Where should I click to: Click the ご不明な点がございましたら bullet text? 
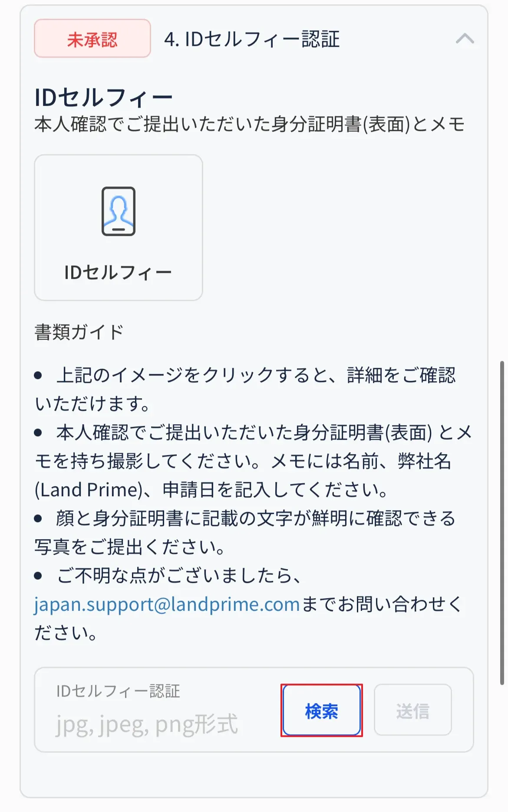tap(179, 576)
